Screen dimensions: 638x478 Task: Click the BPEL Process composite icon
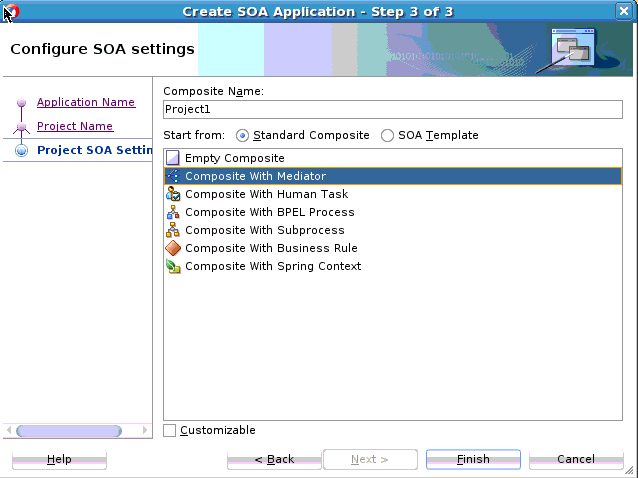(173, 212)
